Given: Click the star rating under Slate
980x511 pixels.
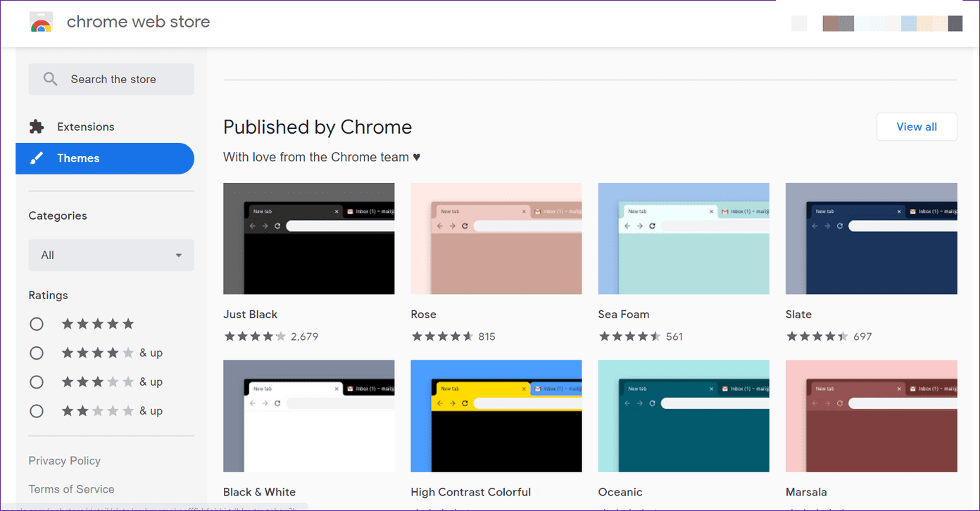Looking at the screenshot, I should pyautogui.click(x=817, y=336).
